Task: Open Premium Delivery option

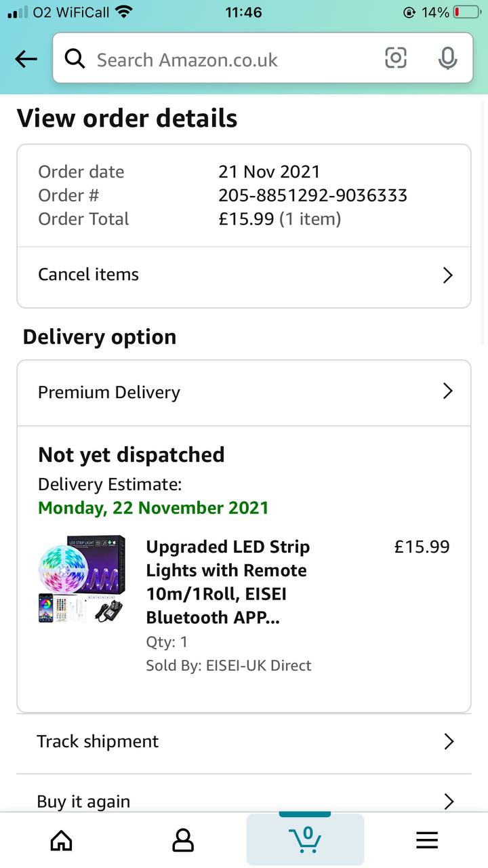Action: (109, 392)
